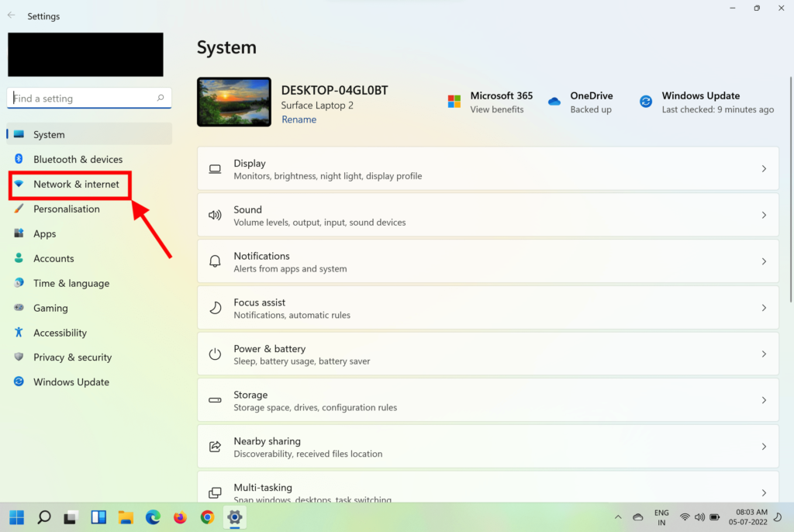Viewport: 794px width, 532px height.
Task: Click the OneDrive cloud icon in header
Action: (554, 102)
